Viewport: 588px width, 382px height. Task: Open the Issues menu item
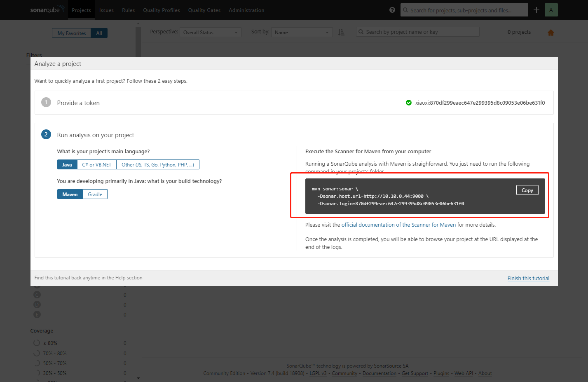point(106,10)
